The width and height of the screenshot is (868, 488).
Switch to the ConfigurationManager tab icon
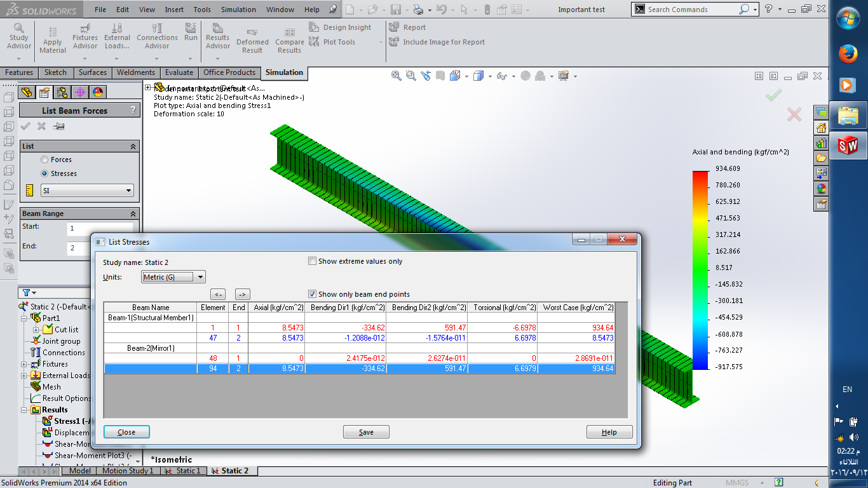(62, 92)
